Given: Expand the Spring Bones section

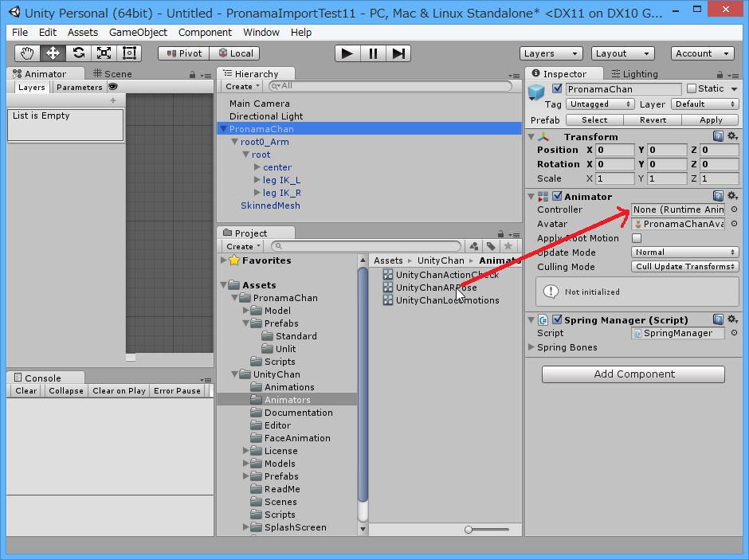Looking at the screenshot, I should pyautogui.click(x=531, y=347).
